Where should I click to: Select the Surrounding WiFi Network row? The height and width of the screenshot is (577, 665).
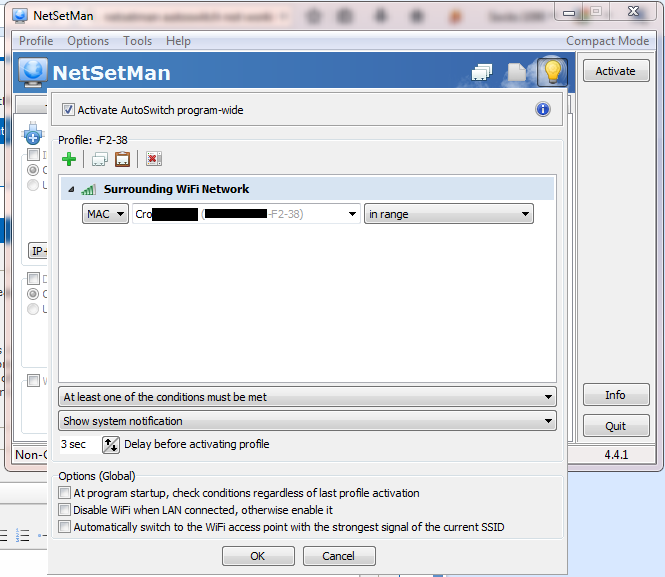coord(307,189)
